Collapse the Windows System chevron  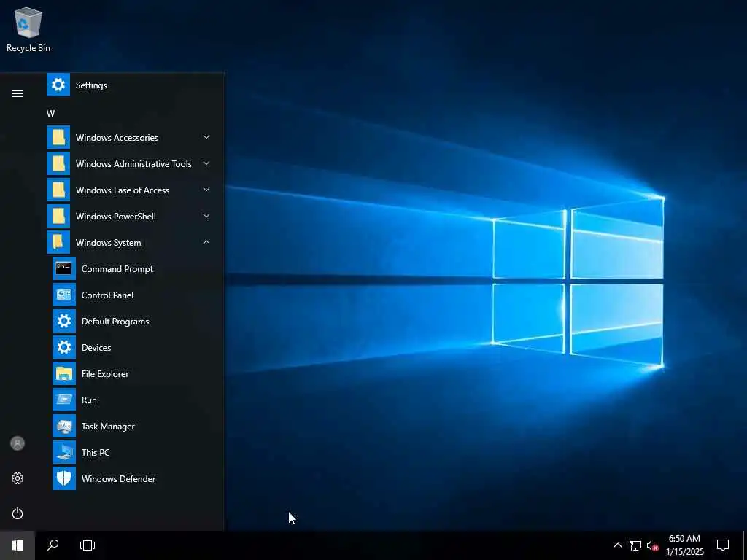point(206,242)
